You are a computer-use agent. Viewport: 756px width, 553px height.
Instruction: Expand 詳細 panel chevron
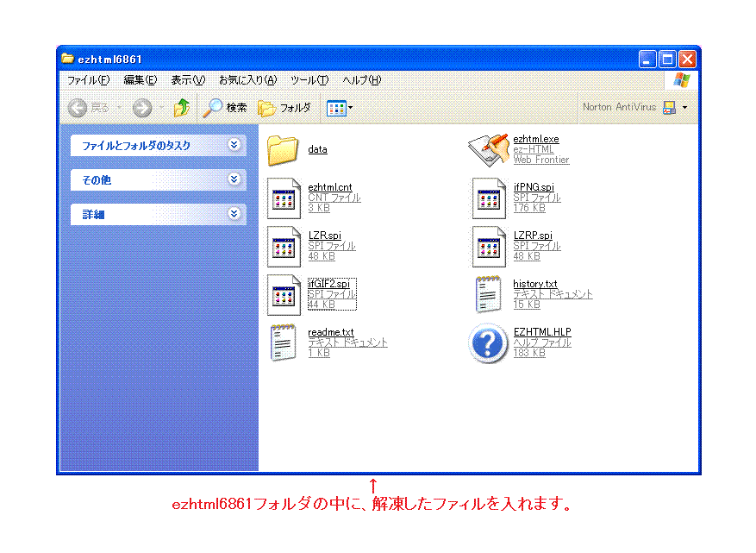pyautogui.click(x=234, y=214)
